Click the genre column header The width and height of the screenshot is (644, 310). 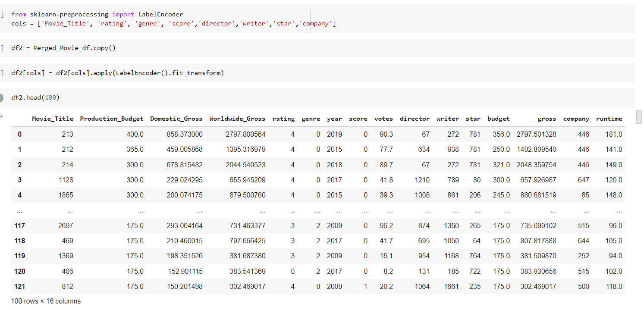click(x=311, y=119)
